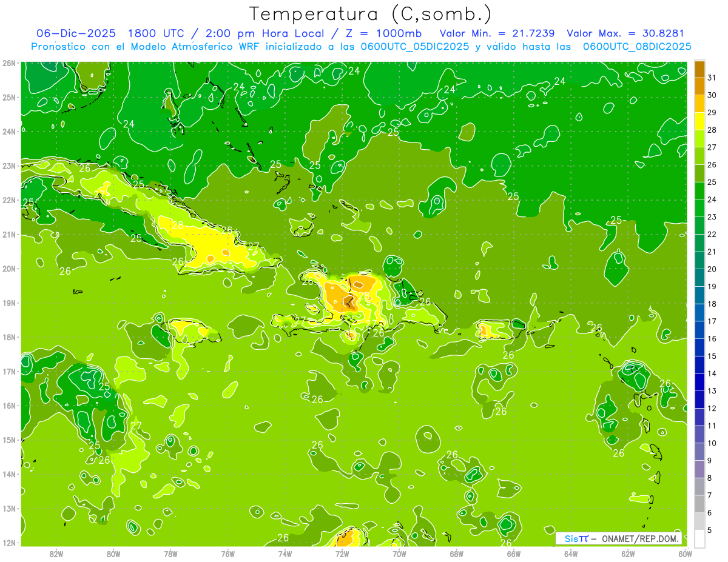
Task: Pick the purple swatch between 9 and 10
Action: point(699,452)
